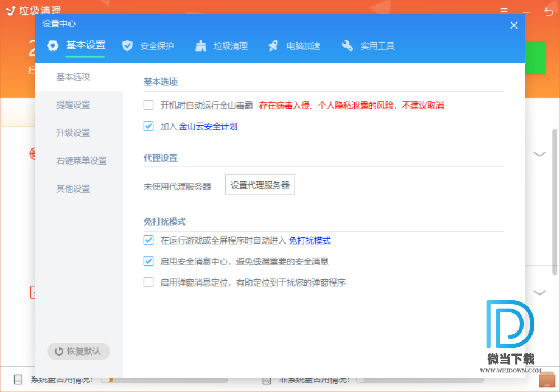Enable 开机时自动运行金山毒霸 checkbox
Viewport: 560px width, 392px height.
(148, 105)
